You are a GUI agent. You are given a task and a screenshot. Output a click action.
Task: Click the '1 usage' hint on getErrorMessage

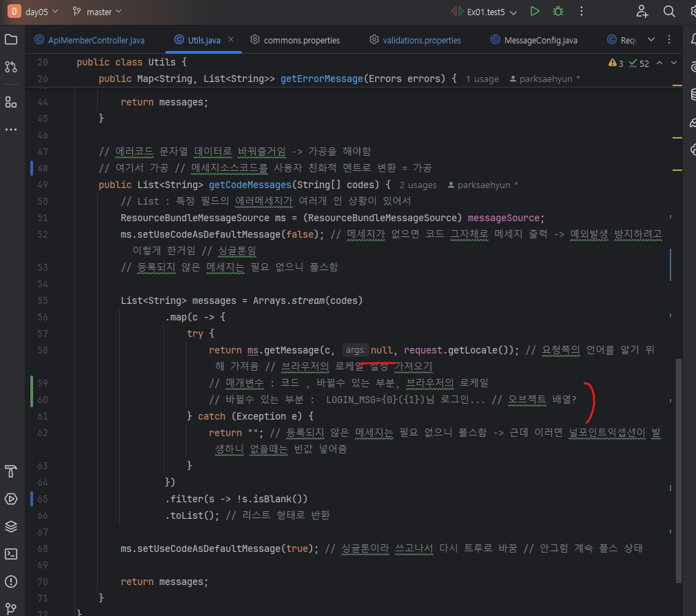click(x=482, y=79)
